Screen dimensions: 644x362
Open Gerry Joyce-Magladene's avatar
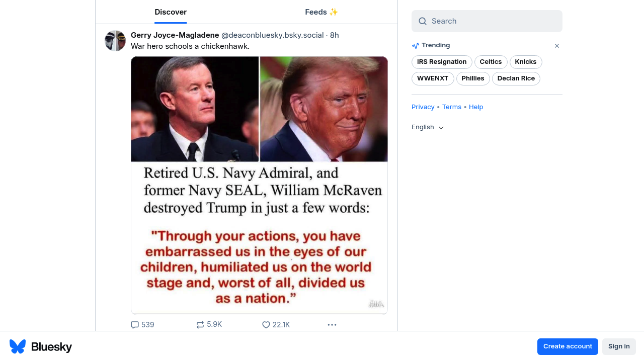115,41
